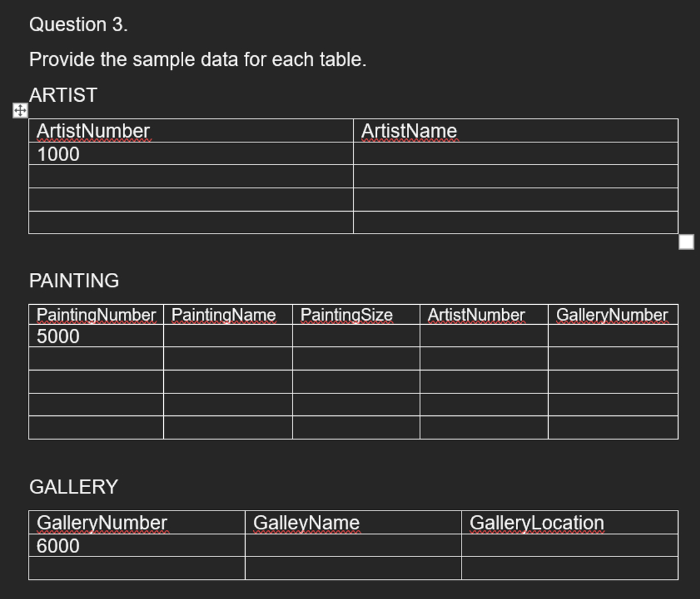Click the GALLERY heading text

pyautogui.click(x=74, y=487)
